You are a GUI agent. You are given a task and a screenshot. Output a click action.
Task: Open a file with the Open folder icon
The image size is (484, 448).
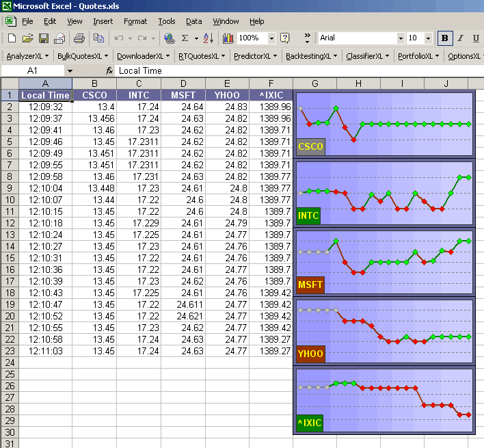28,38
